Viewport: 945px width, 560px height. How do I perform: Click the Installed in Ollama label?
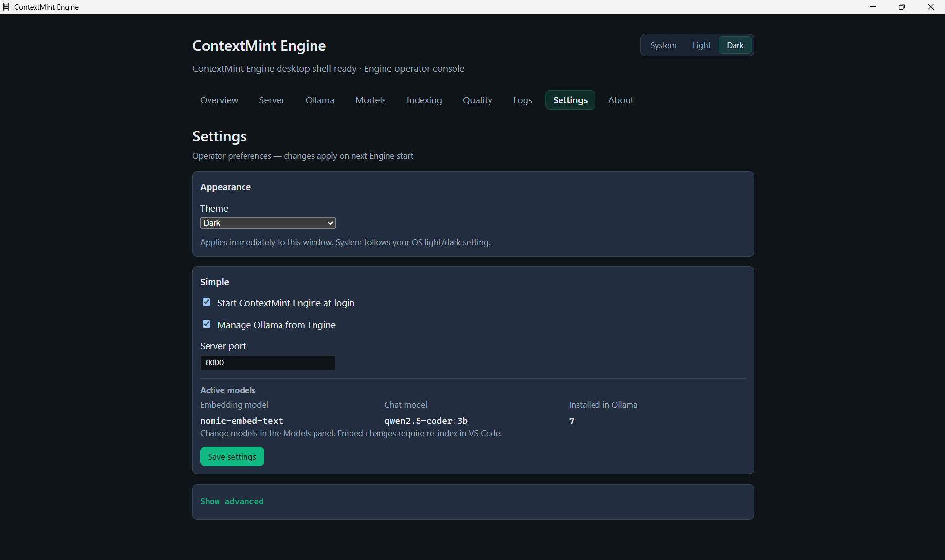(603, 405)
